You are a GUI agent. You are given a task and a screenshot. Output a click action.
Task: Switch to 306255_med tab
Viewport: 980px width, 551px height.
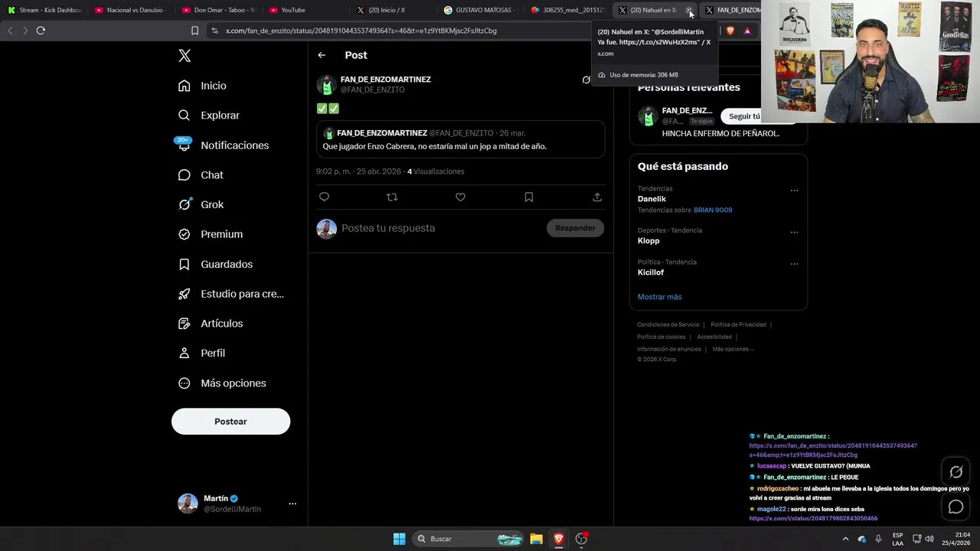coord(567,10)
